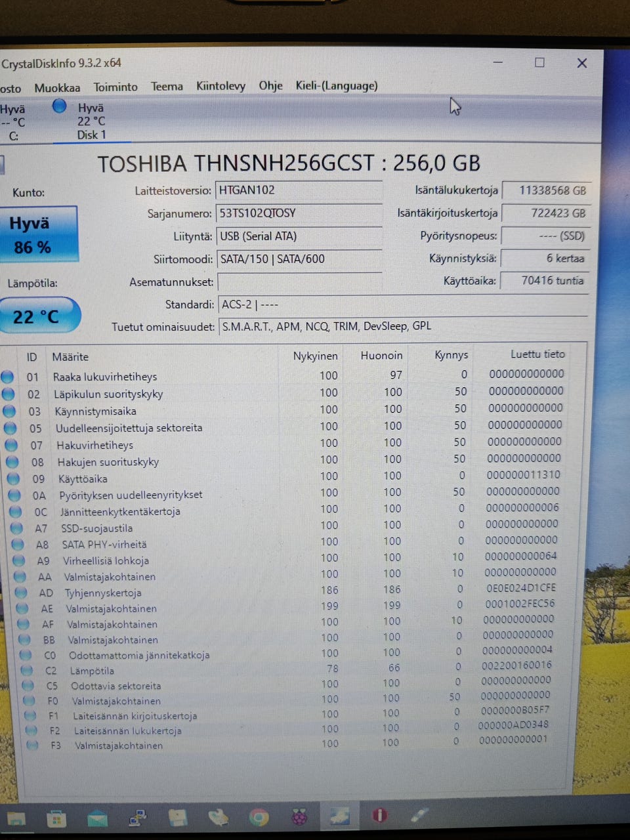
Task: Open Raspberry Pi Imager taskbar icon
Action: pyautogui.click(x=299, y=817)
